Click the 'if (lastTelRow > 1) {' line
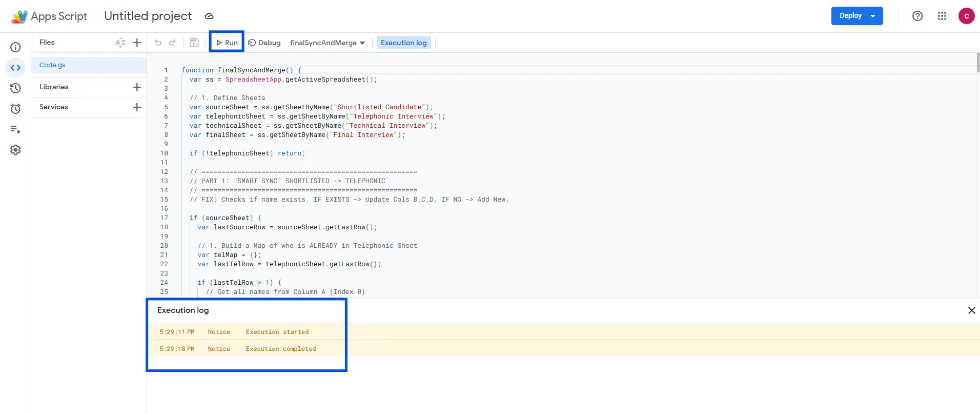The width and height of the screenshot is (980, 414). [239, 283]
